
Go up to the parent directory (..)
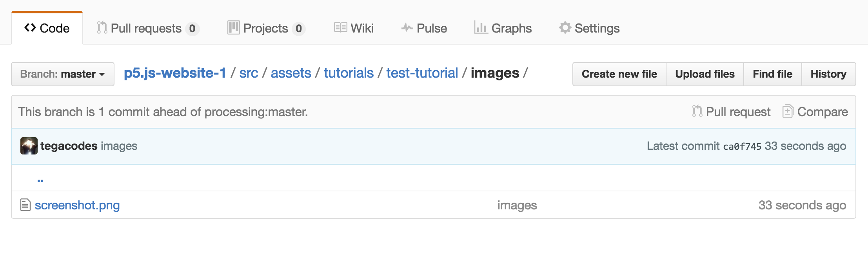click(x=40, y=180)
